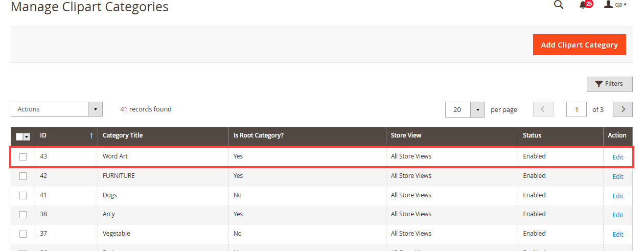The image size is (644, 251).
Task: Open the Filters funnel button
Action: pyautogui.click(x=609, y=84)
